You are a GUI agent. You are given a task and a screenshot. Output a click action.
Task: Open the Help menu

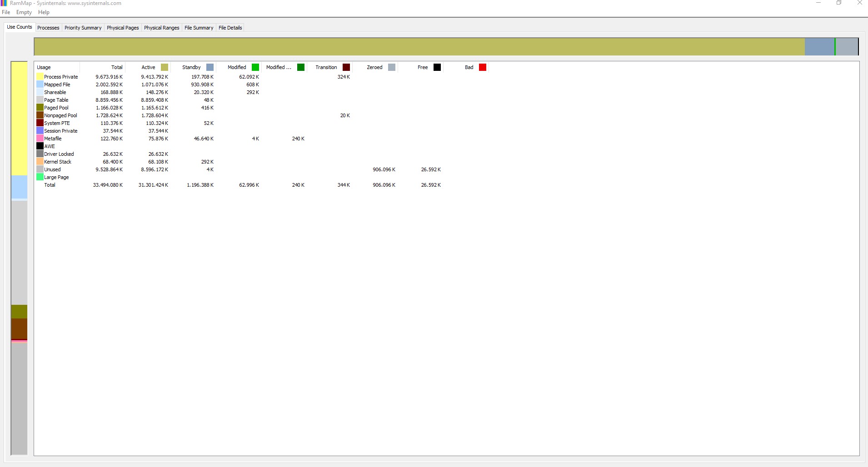point(44,12)
